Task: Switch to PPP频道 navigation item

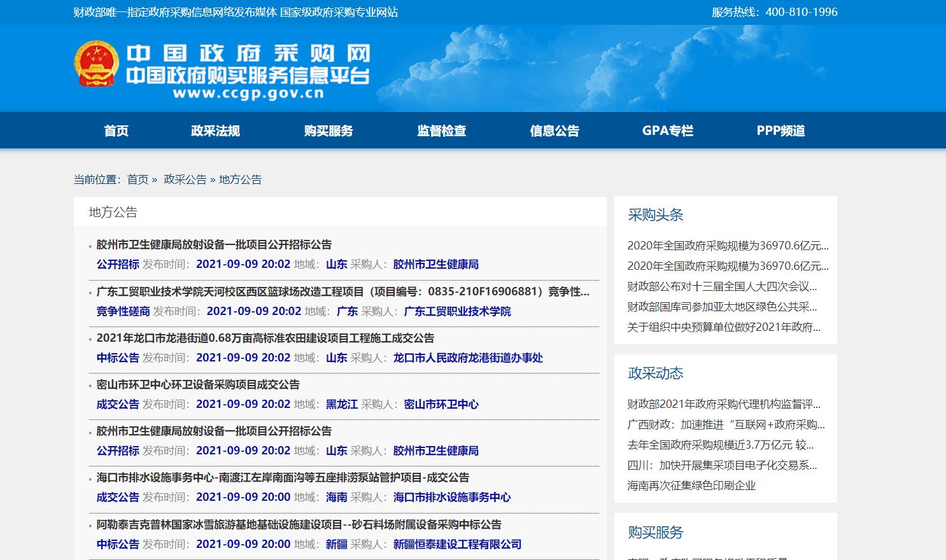Action: coord(780,130)
